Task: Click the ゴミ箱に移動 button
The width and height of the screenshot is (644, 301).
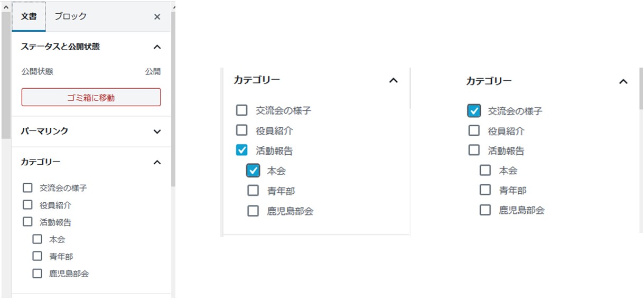Action: click(x=91, y=97)
